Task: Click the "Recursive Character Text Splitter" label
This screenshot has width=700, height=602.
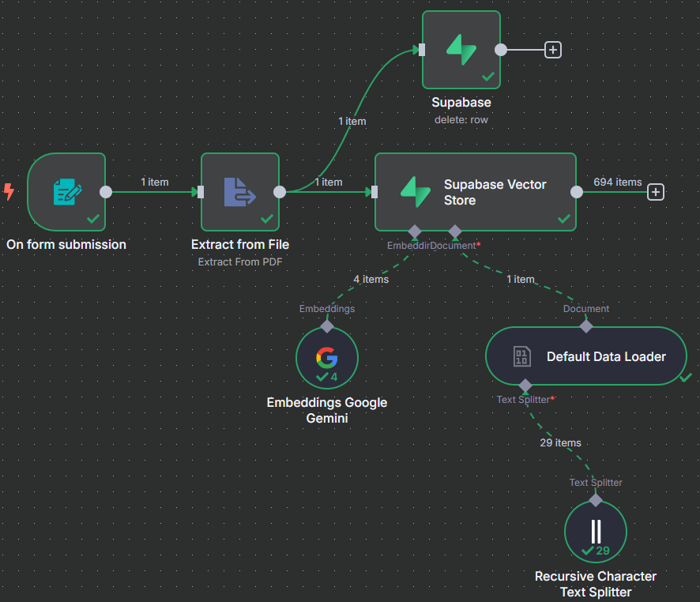Action: click(x=596, y=584)
